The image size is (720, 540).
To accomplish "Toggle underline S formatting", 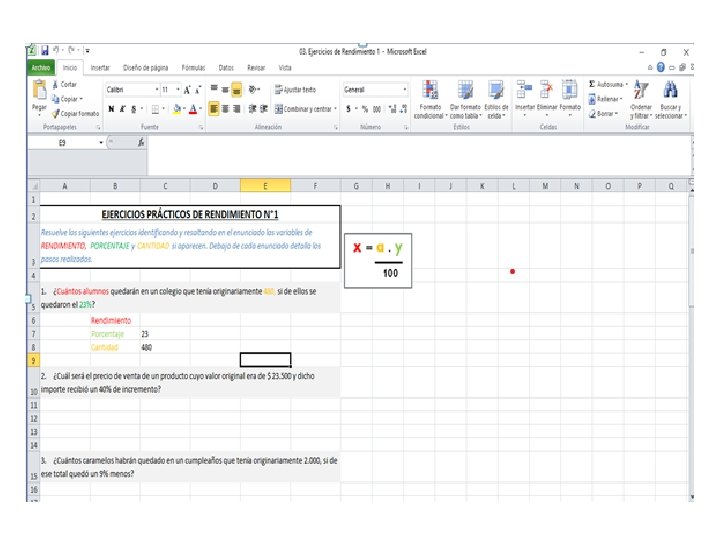I will click(134, 109).
